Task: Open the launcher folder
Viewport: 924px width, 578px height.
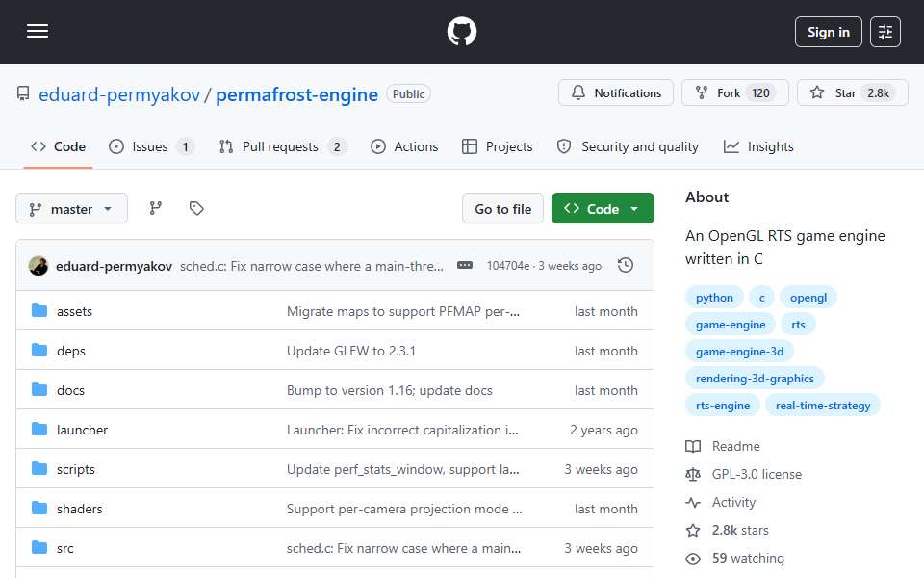Action: tap(82, 430)
